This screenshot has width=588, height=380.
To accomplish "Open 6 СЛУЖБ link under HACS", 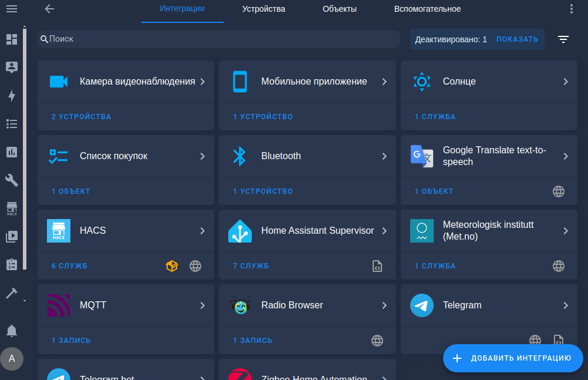I will (69, 266).
